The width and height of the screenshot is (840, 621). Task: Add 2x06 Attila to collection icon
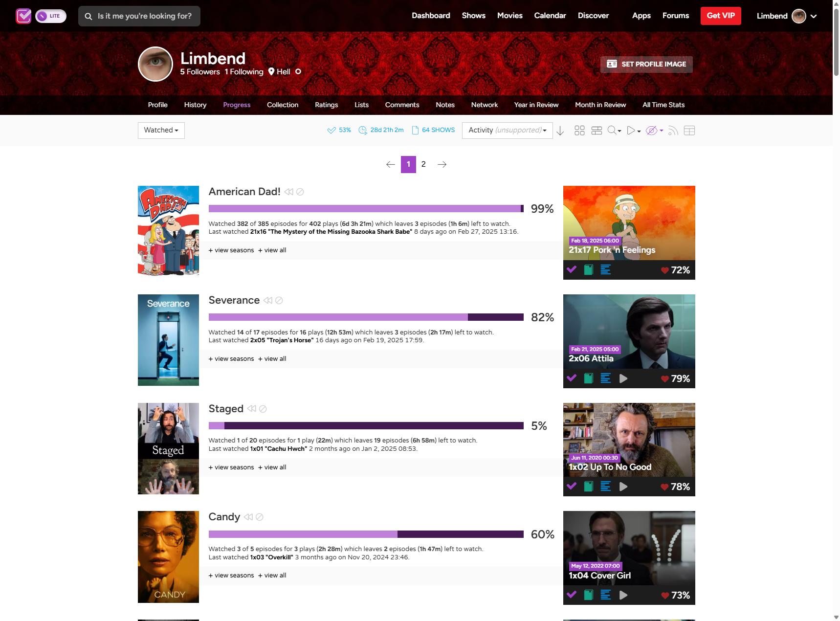[x=589, y=378]
